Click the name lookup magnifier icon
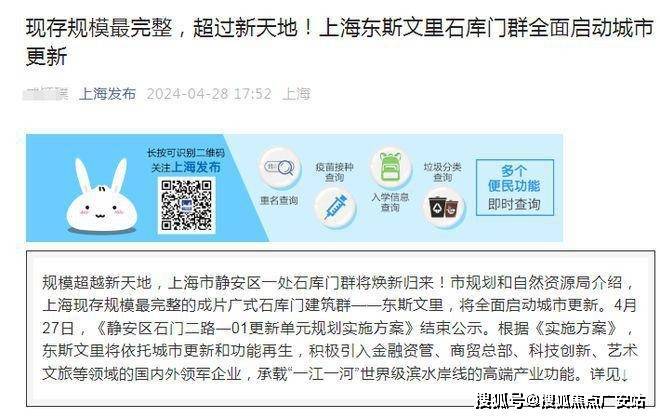This screenshot has width=660, height=418. pyautogui.click(x=279, y=168)
